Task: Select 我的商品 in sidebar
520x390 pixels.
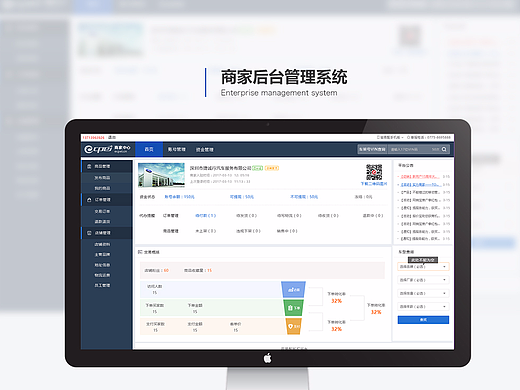Action: 102,188
